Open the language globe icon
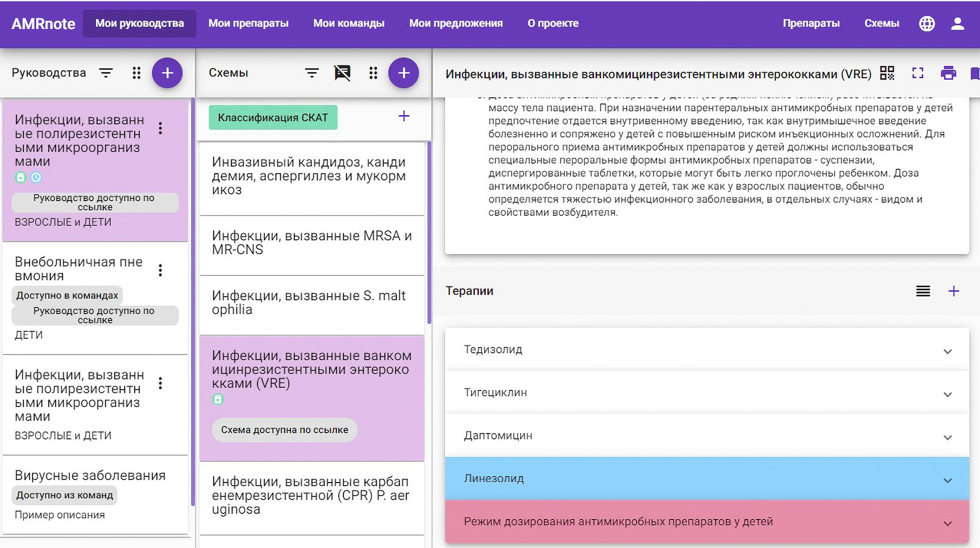The width and height of the screenshot is (980, 548). pos(926,24)
